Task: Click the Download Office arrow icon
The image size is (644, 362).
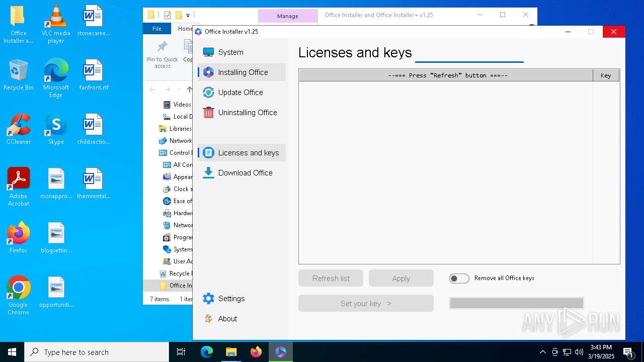Action: [x=208, y=173]
